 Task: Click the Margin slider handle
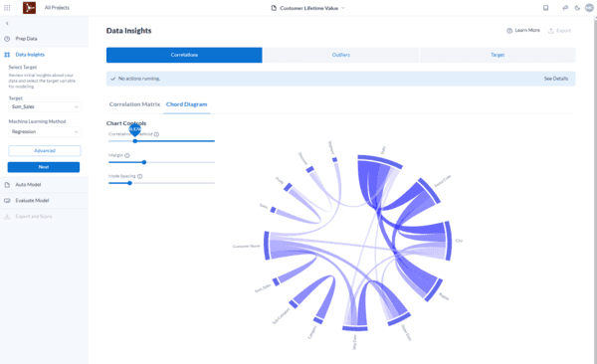click(x=144, y=162)
